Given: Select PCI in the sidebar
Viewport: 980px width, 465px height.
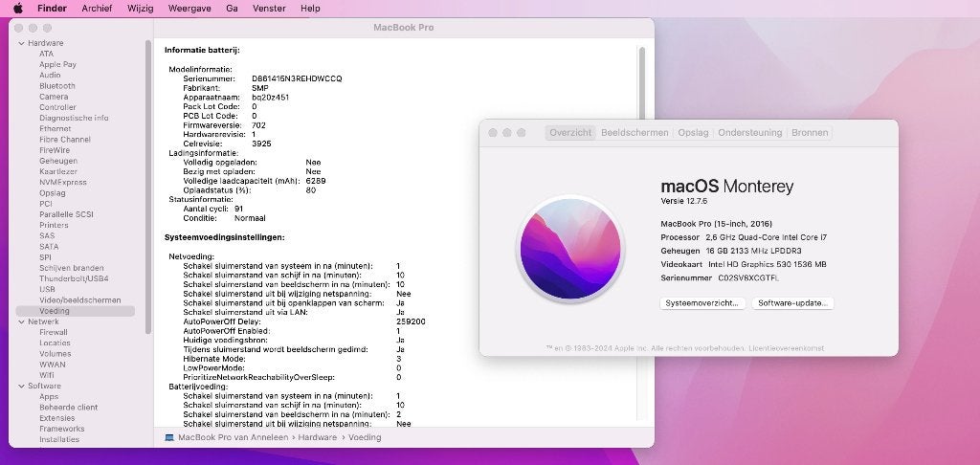Looking at the screenshot, I should (x=46, y=204).
